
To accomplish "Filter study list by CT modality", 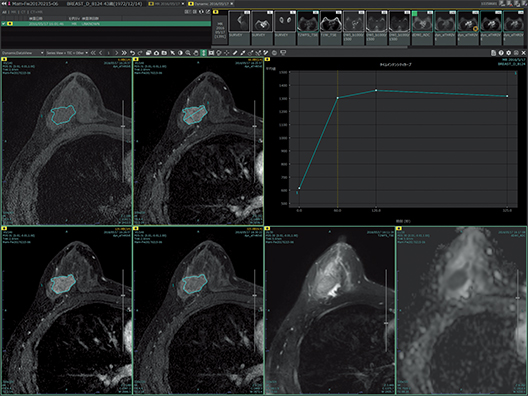I will coord(23,12).
